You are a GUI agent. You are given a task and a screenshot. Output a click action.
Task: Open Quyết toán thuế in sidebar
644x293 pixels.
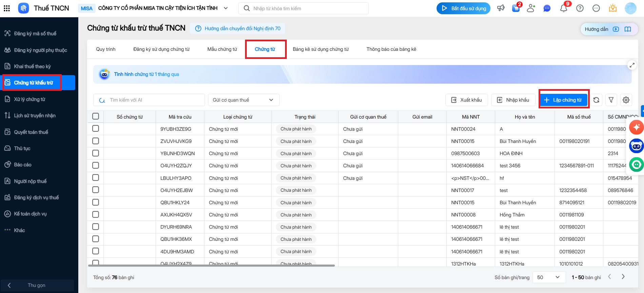click(x=31, y=132)
